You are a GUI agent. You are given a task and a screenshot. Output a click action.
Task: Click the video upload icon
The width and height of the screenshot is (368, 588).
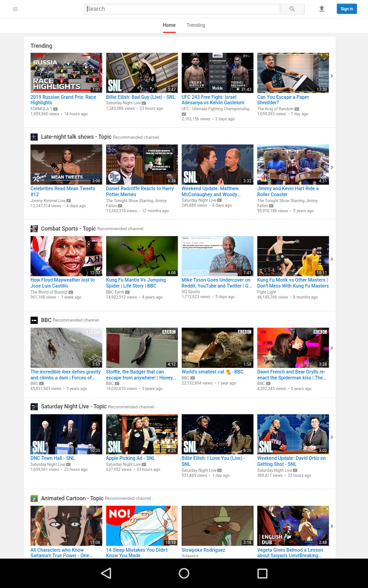(x=322, y=9)
